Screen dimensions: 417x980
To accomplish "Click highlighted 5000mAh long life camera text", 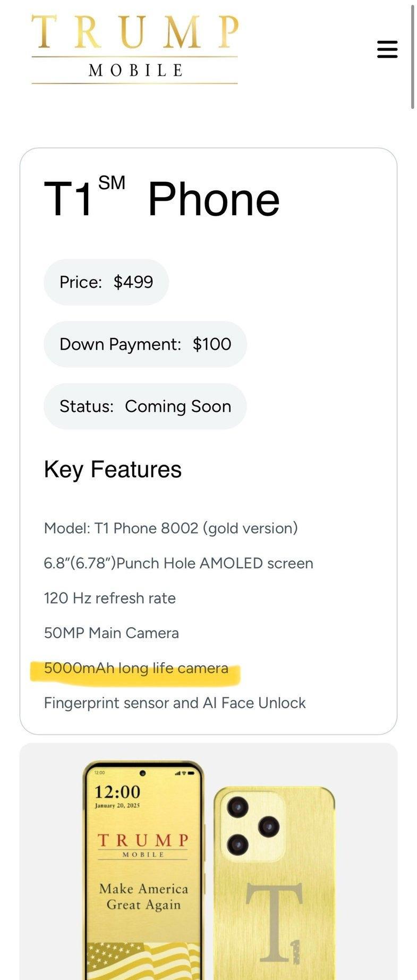I will click(136, 668).
